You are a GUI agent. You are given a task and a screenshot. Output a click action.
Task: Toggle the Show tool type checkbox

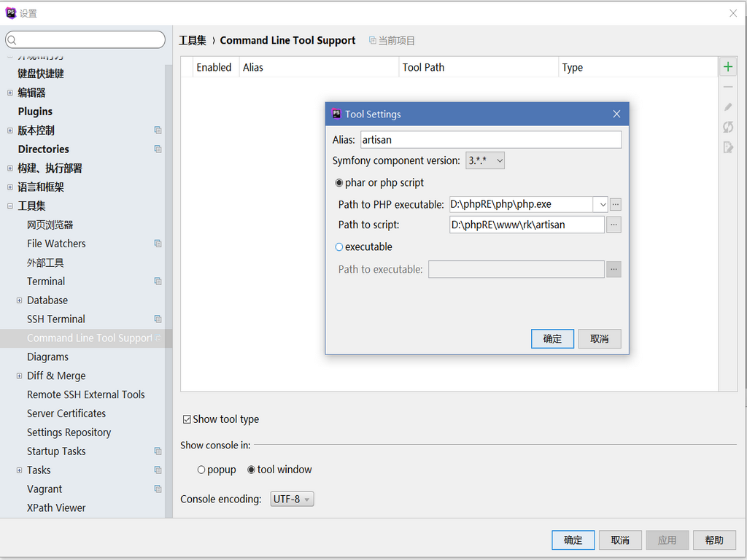(x=187, y=419)
